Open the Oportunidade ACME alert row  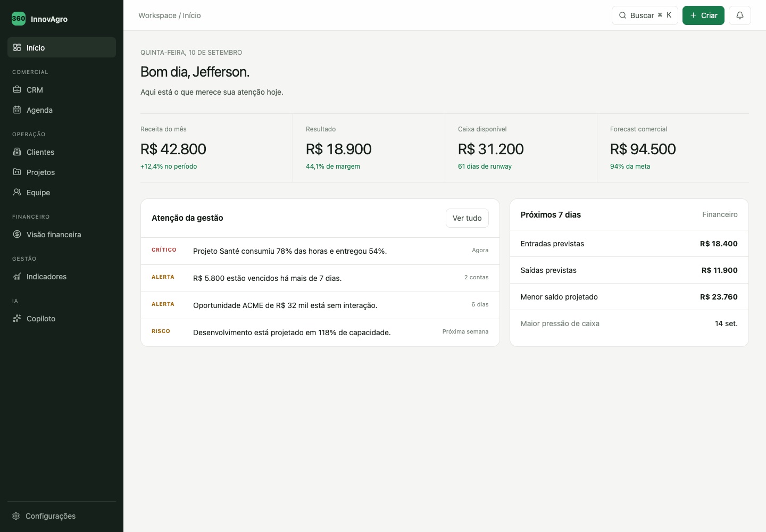320,305
